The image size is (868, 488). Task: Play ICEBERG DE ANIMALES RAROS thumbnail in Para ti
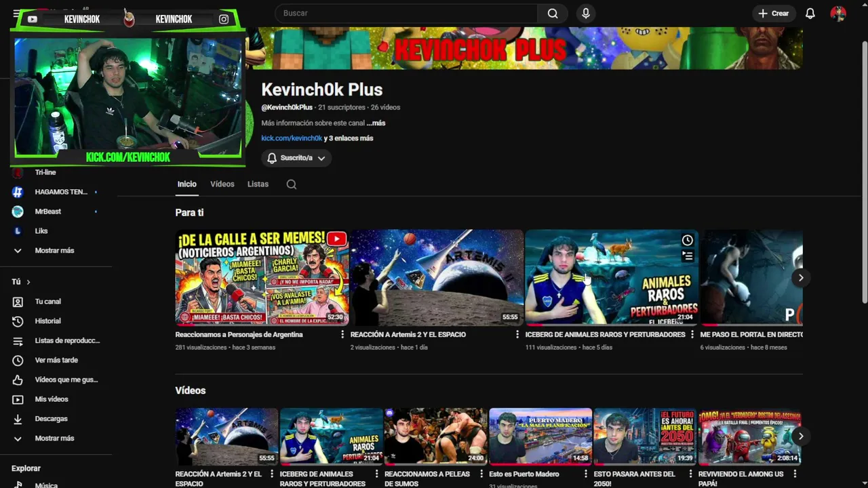point(612,277)
